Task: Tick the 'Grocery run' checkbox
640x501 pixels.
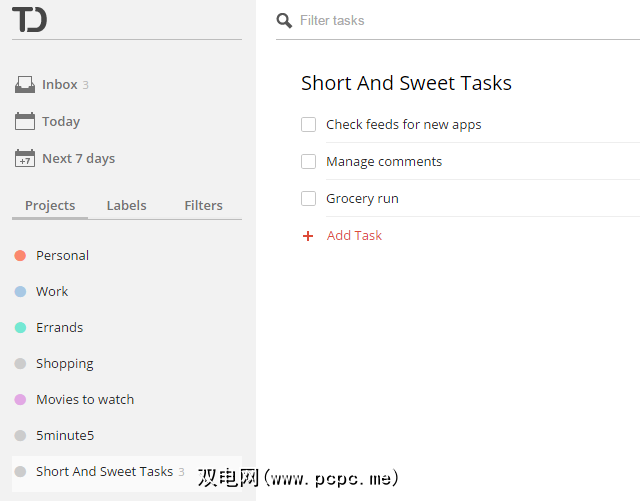Action: coord(309,199)
